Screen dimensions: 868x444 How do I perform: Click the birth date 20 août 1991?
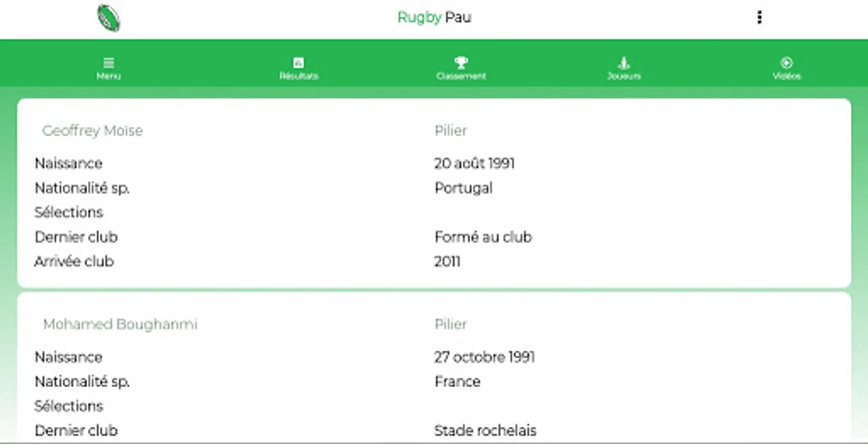[x=474, y=163]
